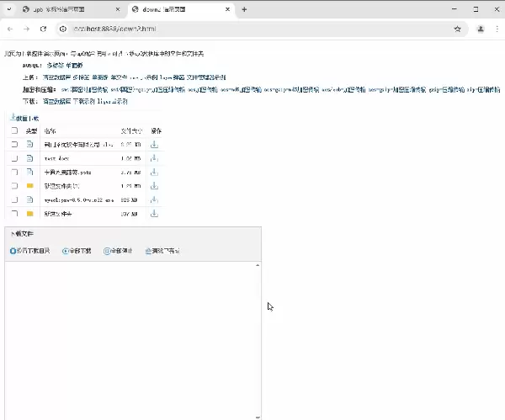The width and height of the screenshot is (505, 420).
Task: Bookmark this page with the star icon
Action: pyautogui.click(x=457, y=28)
